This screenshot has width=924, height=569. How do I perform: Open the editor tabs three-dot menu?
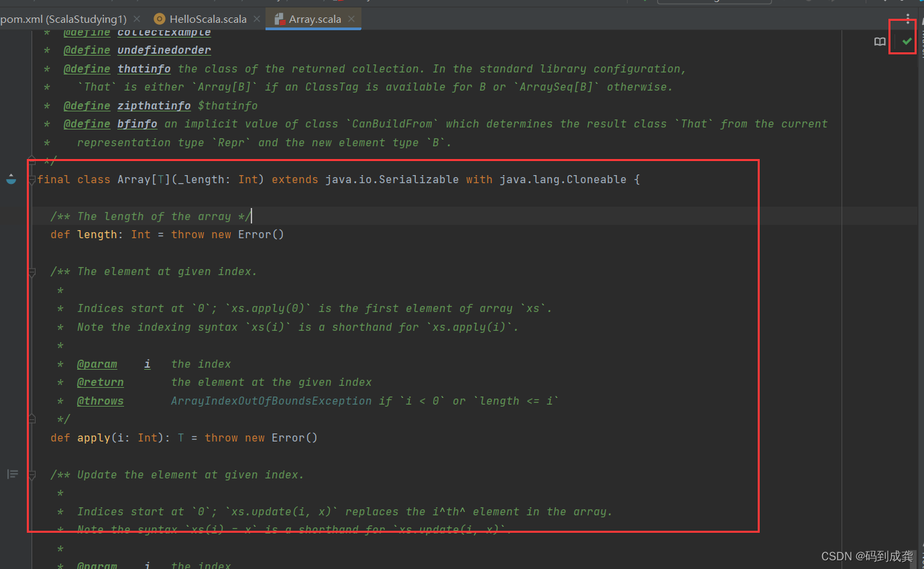(x=908, y=19)
